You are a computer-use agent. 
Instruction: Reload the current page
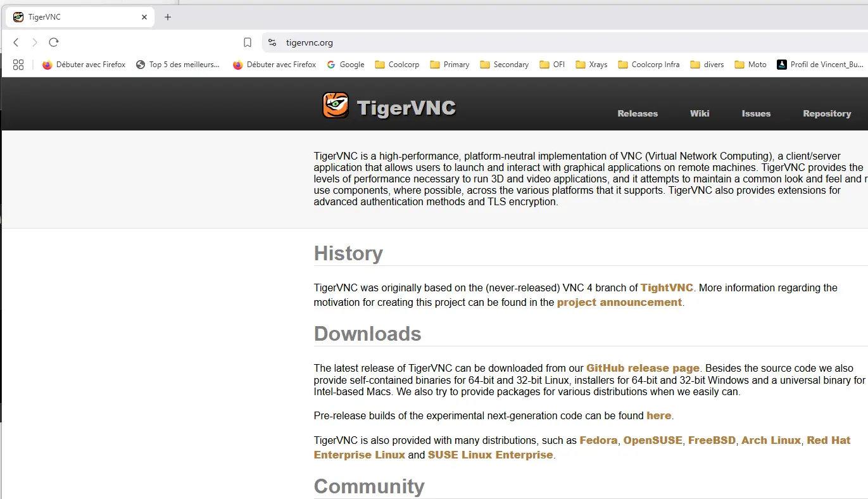[x=54, y=42]
